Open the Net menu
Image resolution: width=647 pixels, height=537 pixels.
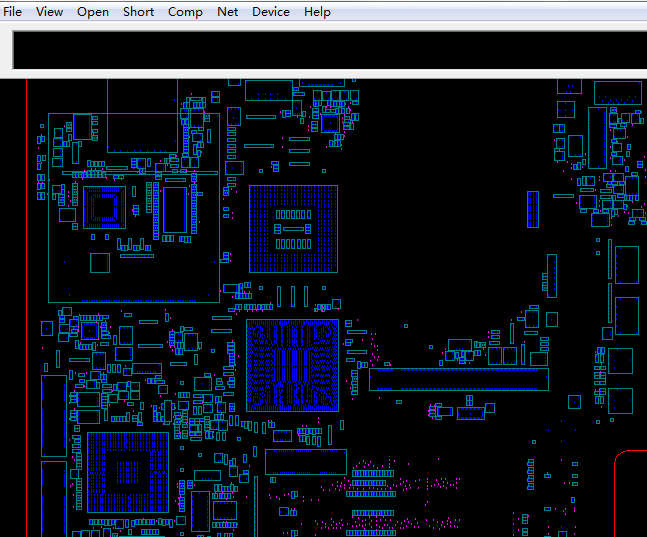[228, 12]
